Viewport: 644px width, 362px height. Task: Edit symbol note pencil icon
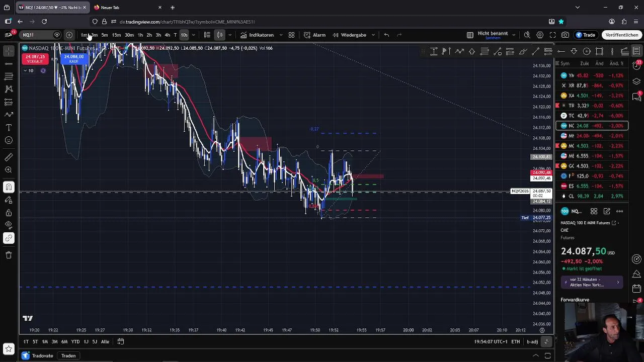tap(607, 211)
